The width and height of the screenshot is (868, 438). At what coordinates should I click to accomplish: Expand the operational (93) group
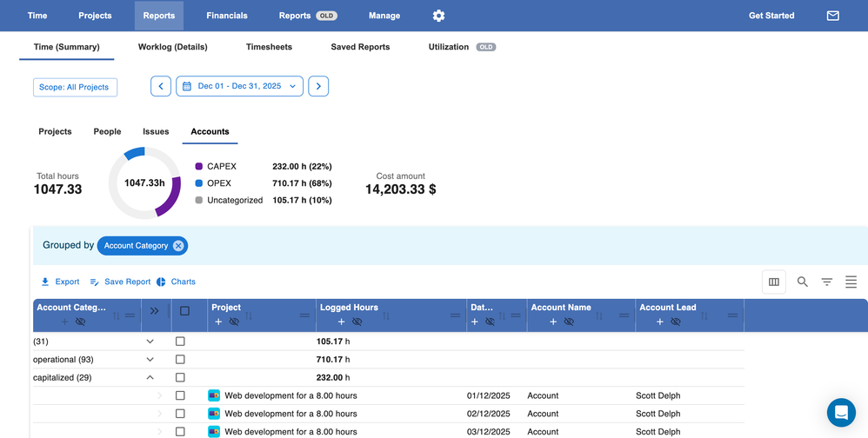pos(150,360)
